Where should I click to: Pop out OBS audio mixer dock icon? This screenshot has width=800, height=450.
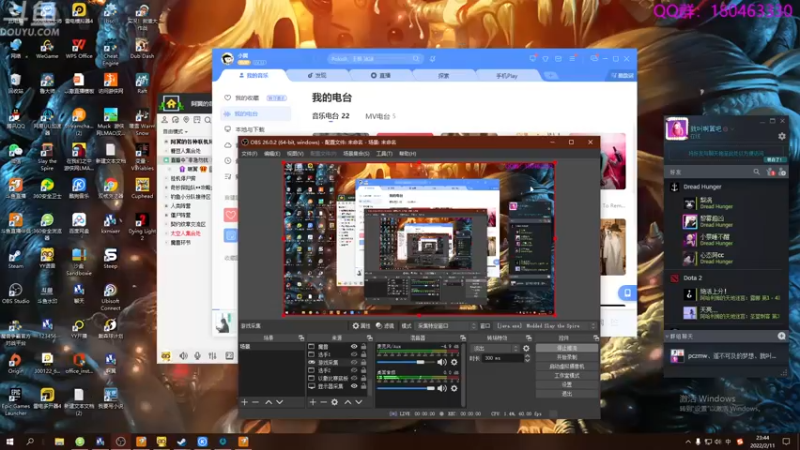(463, 338)
